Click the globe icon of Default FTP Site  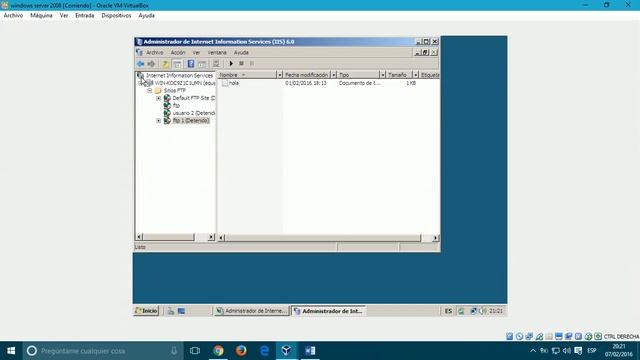167,98
